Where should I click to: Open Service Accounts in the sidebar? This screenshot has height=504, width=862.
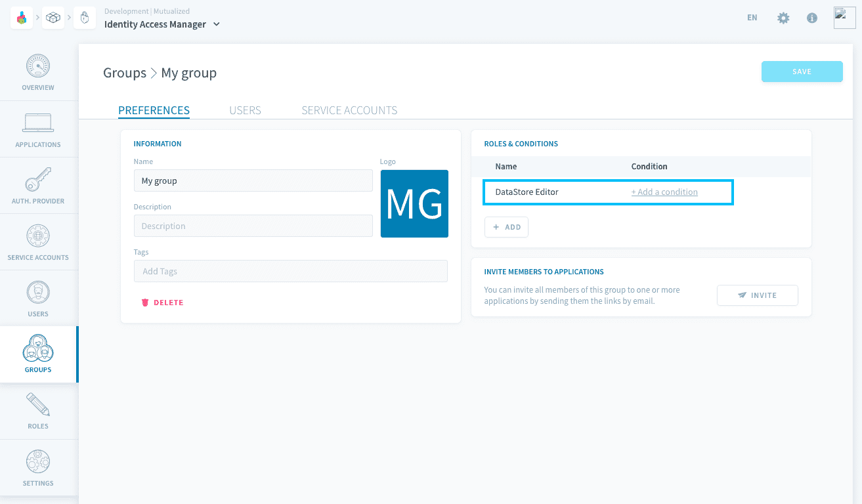(x=38, y=243)
